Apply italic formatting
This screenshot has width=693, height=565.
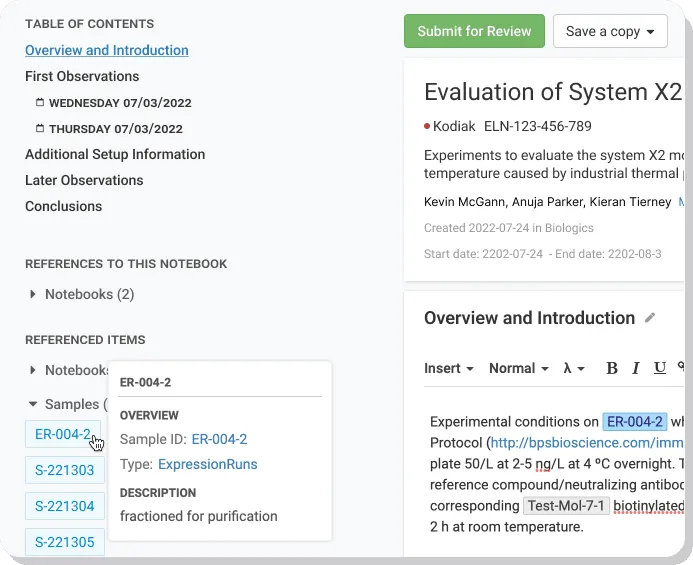636,368
